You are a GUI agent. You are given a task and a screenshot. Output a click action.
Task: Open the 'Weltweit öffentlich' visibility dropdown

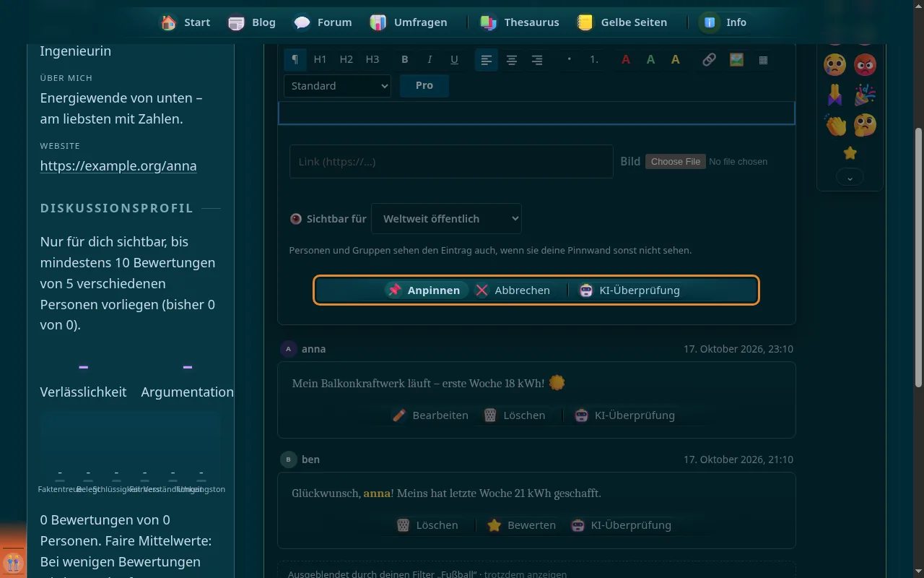pyautogui.click(x=446, y=219)
